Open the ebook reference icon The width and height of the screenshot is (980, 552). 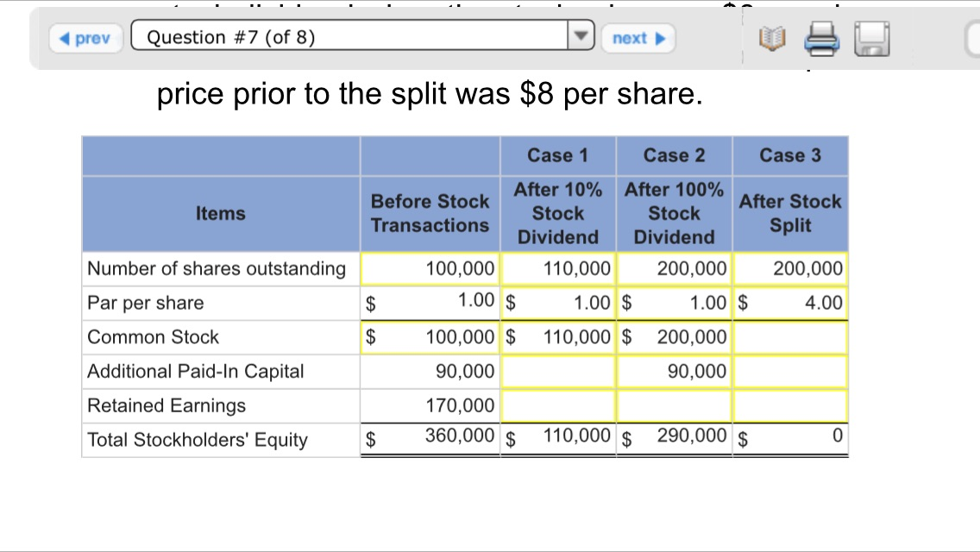(x=772, y=39)
